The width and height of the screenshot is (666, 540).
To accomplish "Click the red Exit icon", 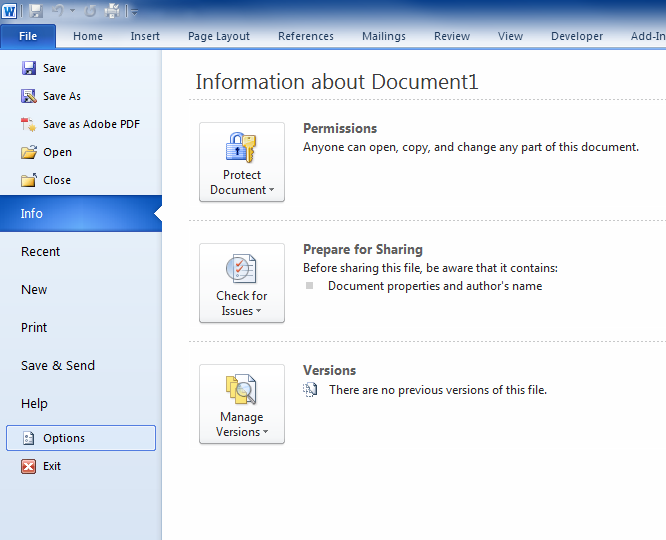I will coord(28,466).
